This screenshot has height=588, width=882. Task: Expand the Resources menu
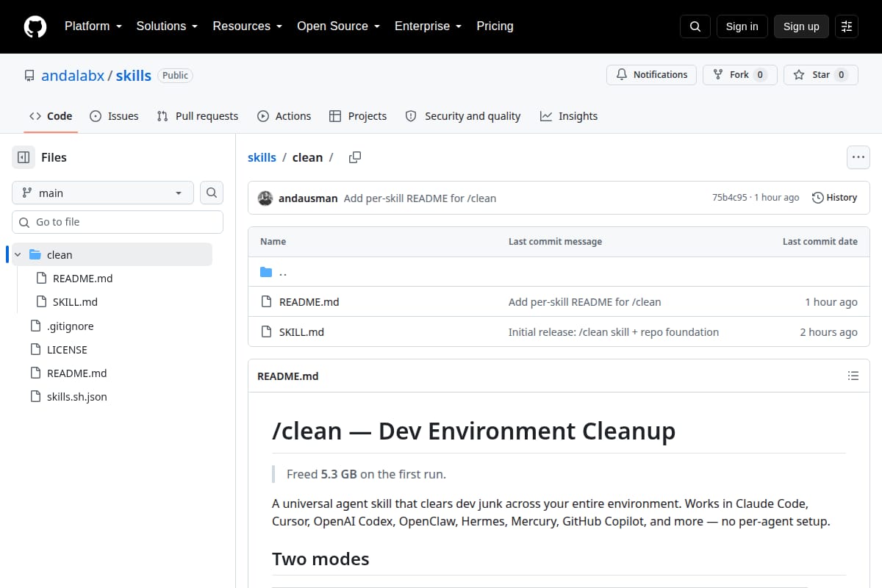tap(248, 26)
